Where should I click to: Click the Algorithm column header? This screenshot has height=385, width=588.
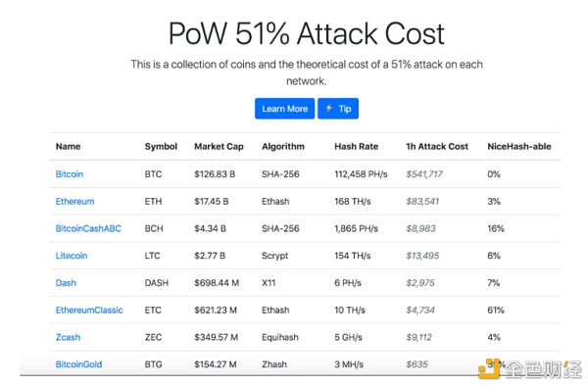283,147
